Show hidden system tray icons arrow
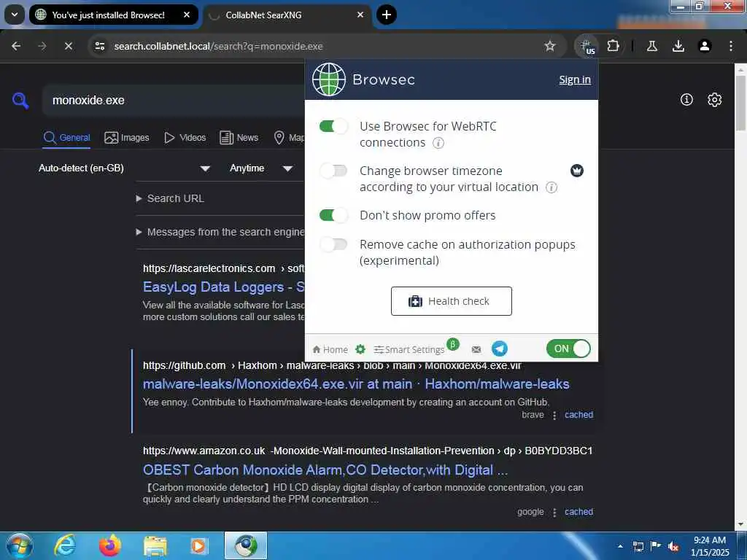747x560 pixels. (x=620, y=546)
